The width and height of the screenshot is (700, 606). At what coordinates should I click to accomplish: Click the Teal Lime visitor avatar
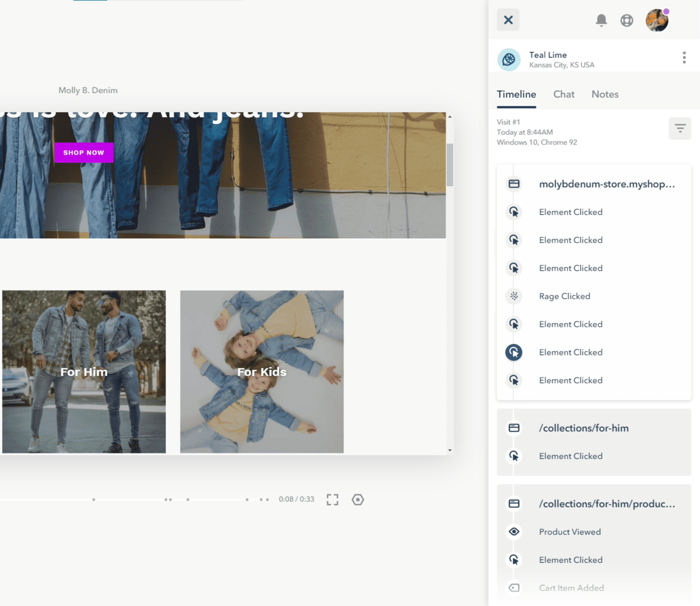(x=508, y=60)
